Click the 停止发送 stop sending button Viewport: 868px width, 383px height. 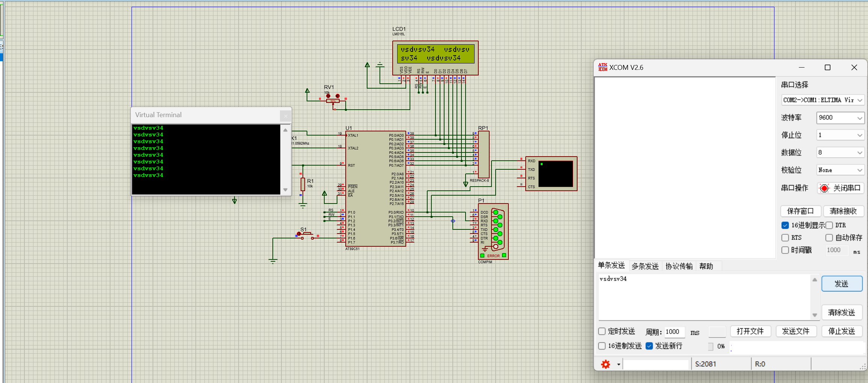coord(842,331)
